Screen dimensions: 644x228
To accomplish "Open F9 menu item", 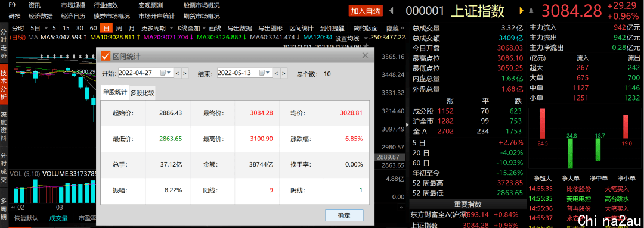I will 12,5.
